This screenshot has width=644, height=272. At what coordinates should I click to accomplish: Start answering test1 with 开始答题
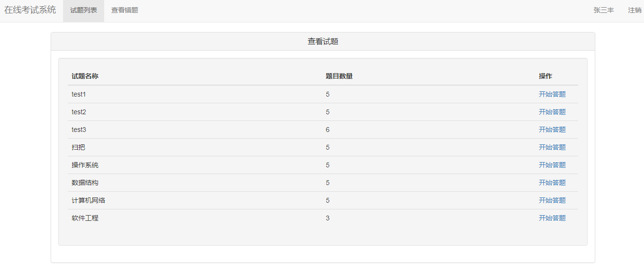tap(552, 94)
